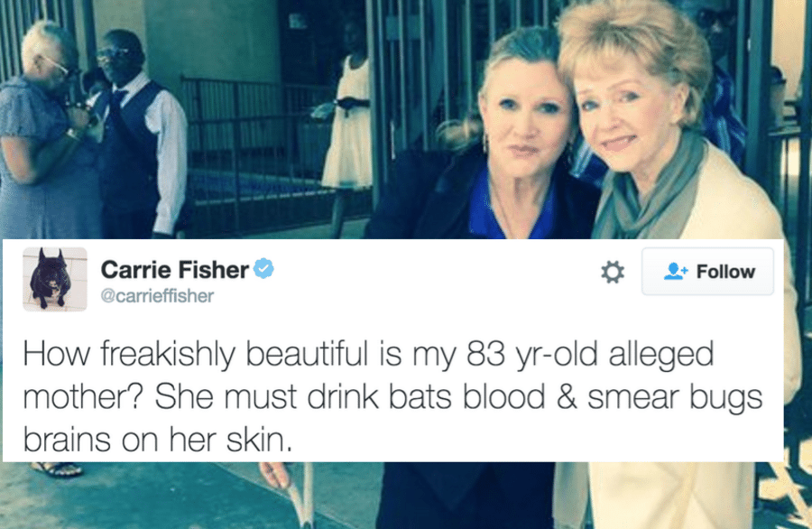Click the woman in the white dress
This screenshot has height=529, width=812.
pyautogui.click(x=349, y=126)
